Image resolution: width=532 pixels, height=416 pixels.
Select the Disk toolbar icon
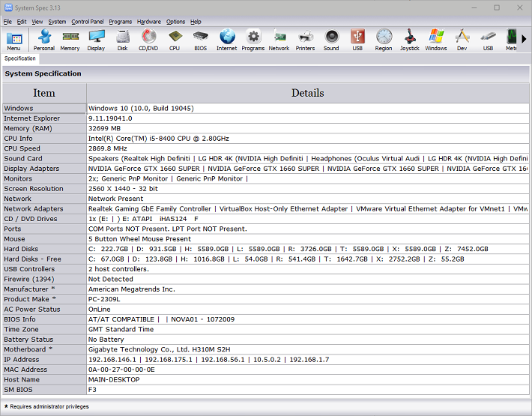pos(122,40)
